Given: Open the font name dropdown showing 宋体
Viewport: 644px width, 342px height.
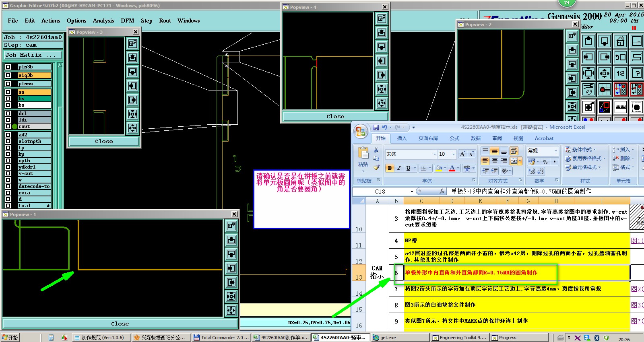Looking at the screenshot, I should pyautogui.click(x=434, y=154).
